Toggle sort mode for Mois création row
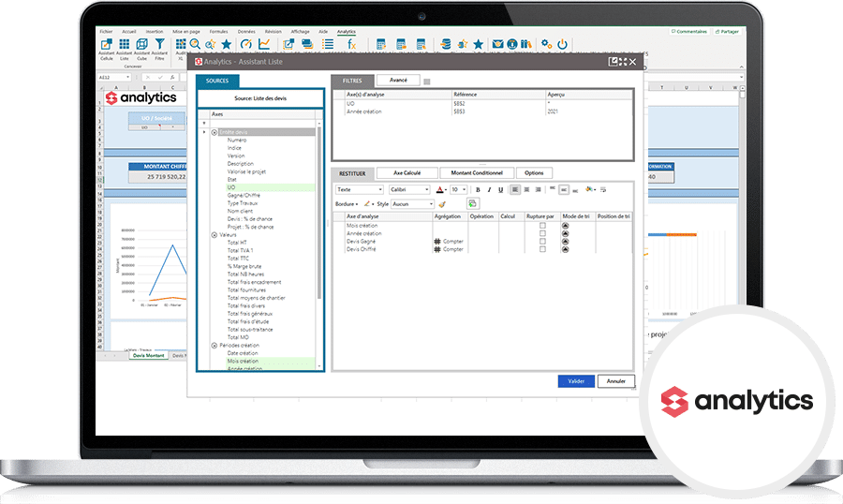Screen dimensions: 843x504 click(x=565, y=226)
